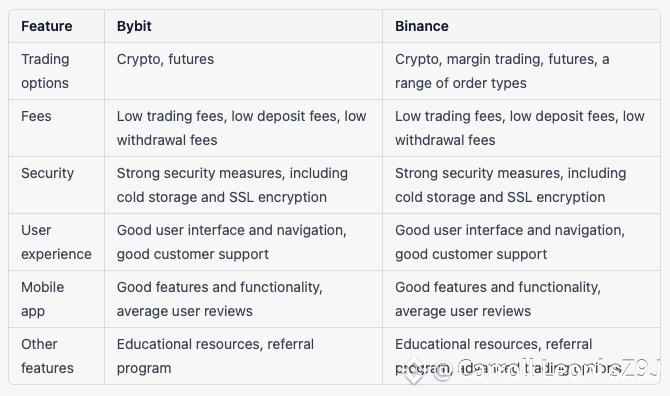Click Binance's cold storage security cell
The image size is (670, 396).
[511, 185]
